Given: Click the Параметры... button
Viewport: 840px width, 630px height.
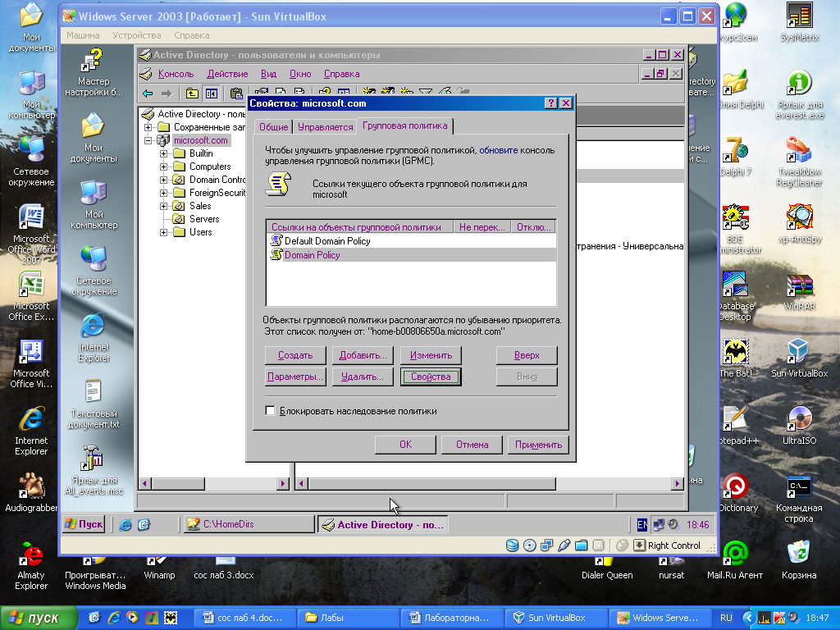Looking at the screenshot, I should (295, 377).
